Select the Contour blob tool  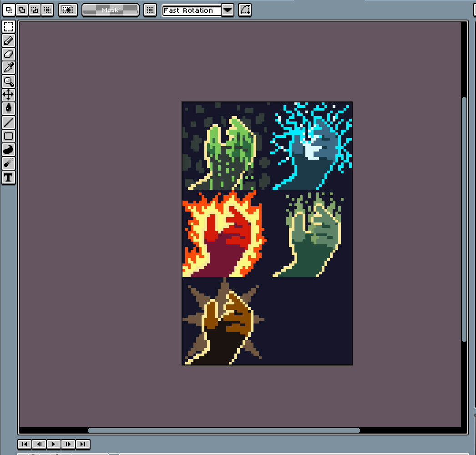click(9, 150)
